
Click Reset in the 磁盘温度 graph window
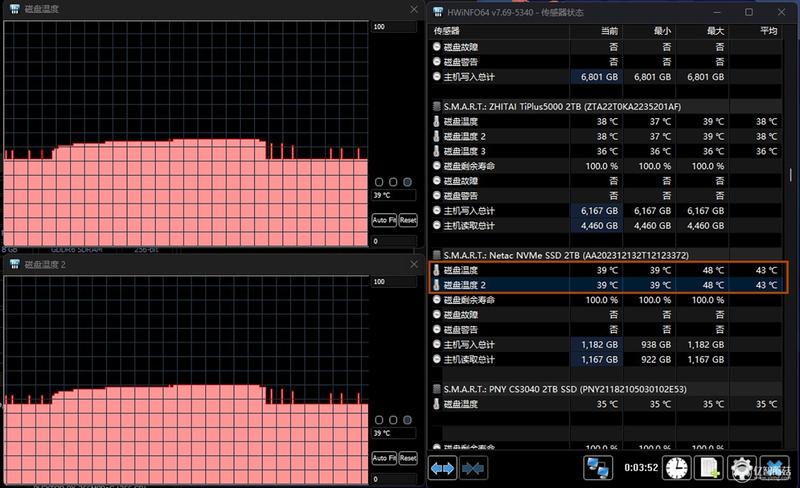click(408, 220)
